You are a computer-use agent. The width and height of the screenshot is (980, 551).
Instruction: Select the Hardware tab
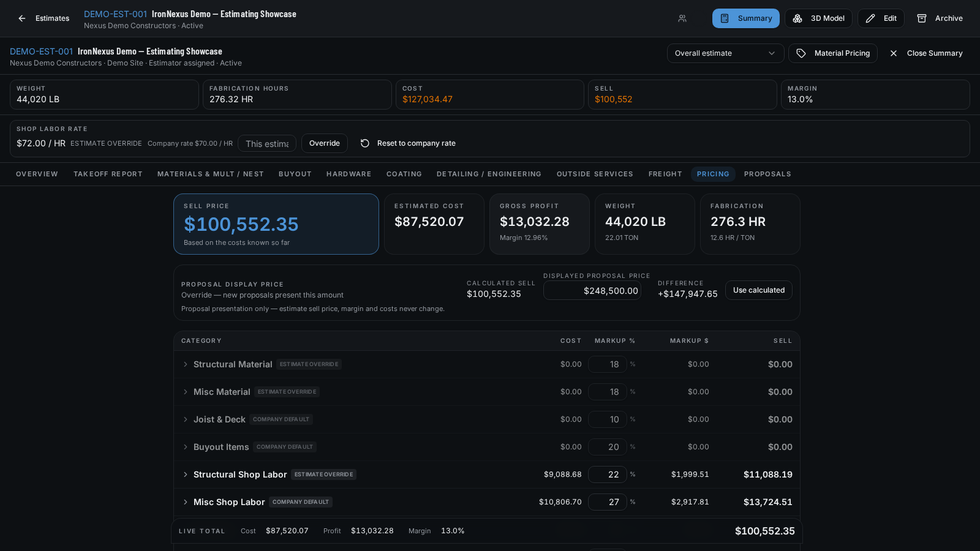pos(349,174)
